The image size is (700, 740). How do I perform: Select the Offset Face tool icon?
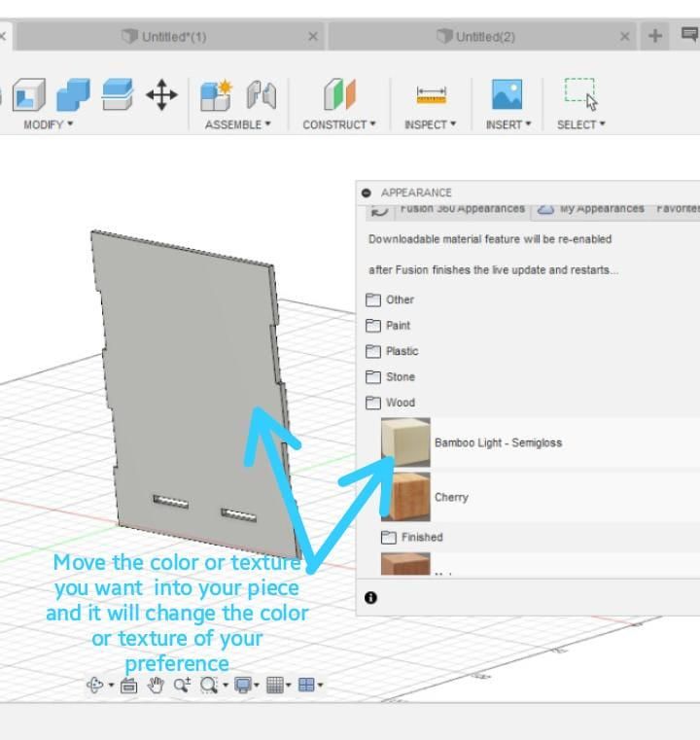click(x=118, y=95)
